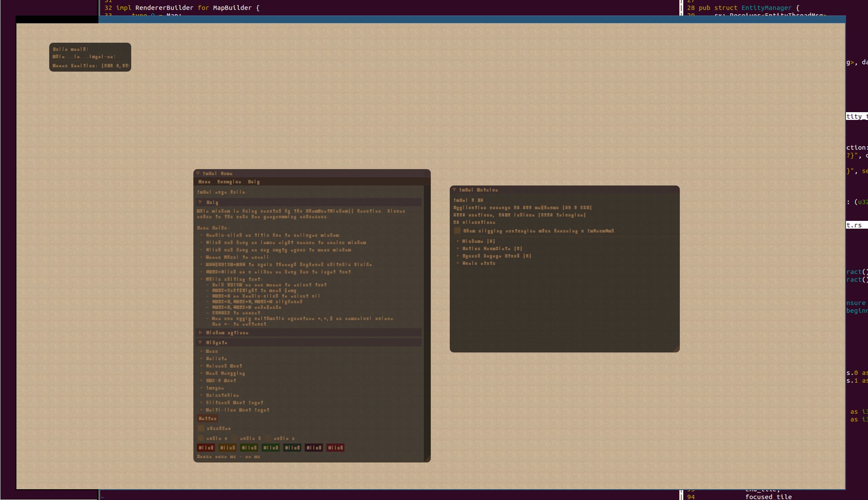This screenshot has width=868, height=500.
Task: Grab the Demo window resize grip corner
Action: [x=427, y=459]
